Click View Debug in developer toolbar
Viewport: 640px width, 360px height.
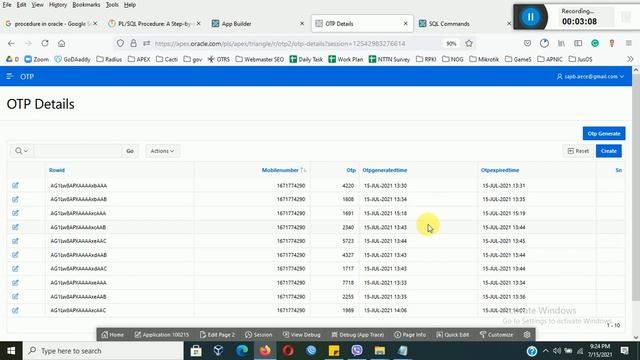(x=302, y=335)
